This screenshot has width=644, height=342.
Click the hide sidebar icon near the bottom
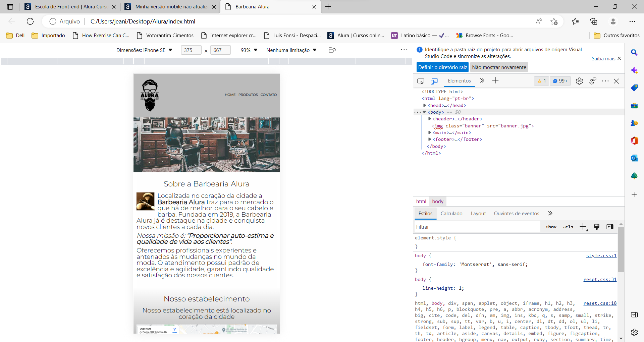pos(634,315)
